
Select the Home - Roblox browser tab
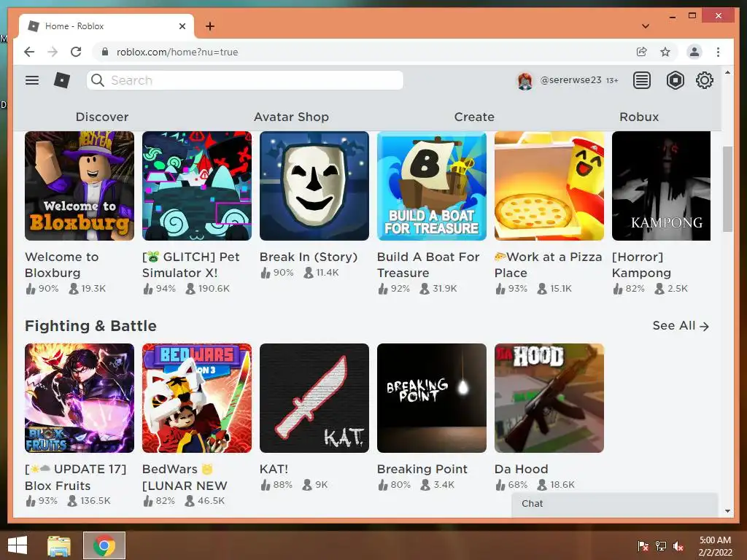(107, 26)
